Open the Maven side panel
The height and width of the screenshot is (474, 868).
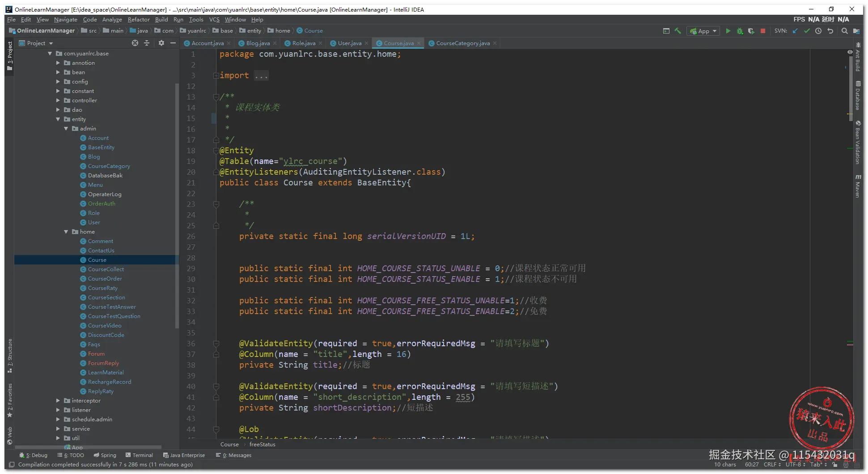point(858,186)
